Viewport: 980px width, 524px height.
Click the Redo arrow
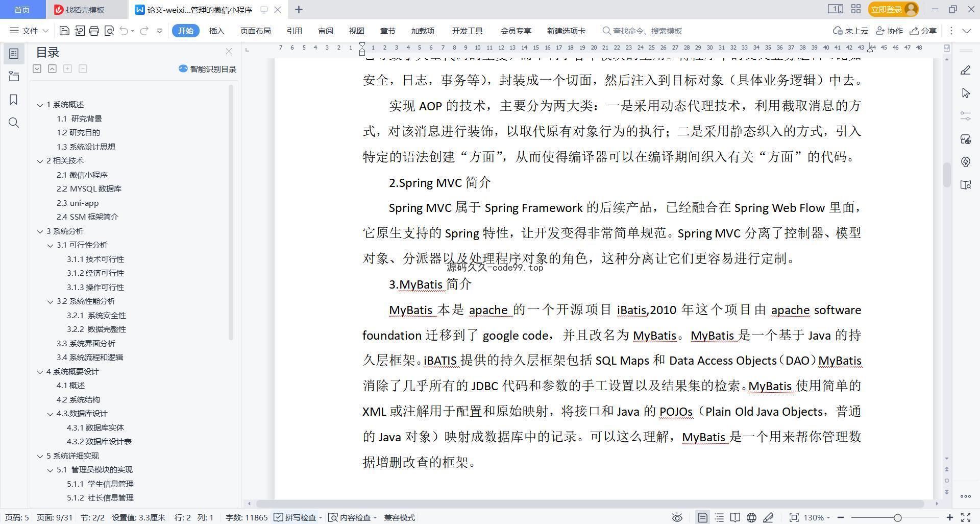(x=144, y=31)
